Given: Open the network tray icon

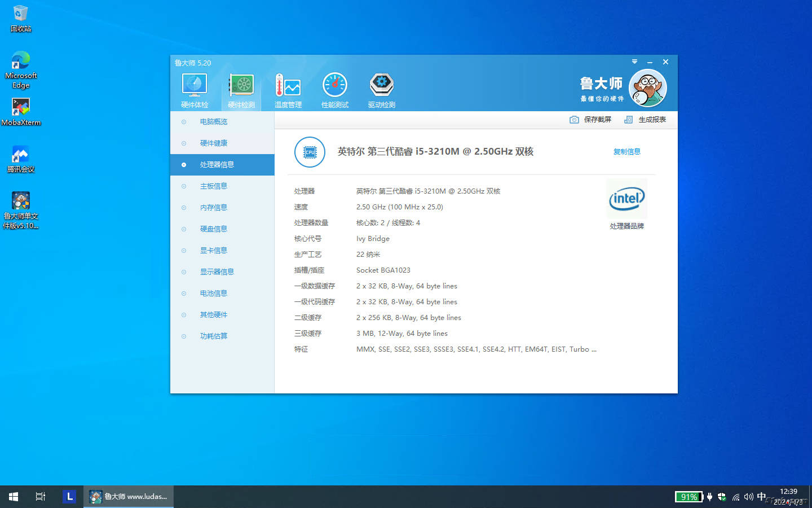Looking at the screenshot, I should 736,497.
